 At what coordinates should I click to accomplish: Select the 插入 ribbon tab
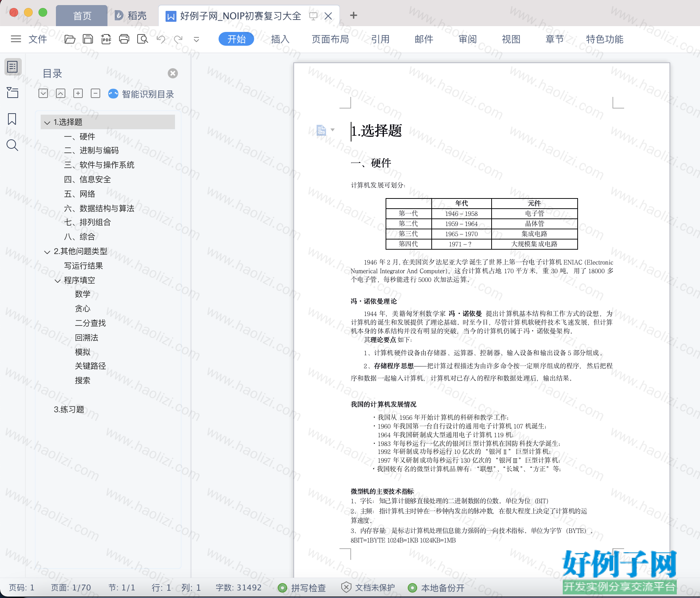point(280,39)
